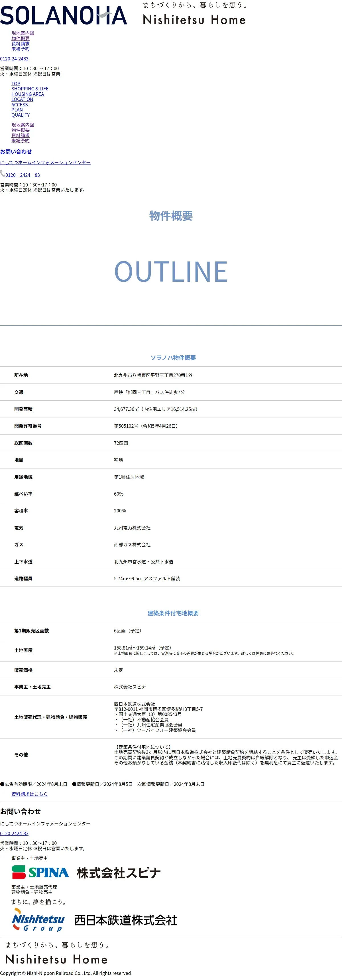Viewport: 342px width, 980px height.
Task: Click footer 0120-2424-83 phone link
Action: coord(14,833)
